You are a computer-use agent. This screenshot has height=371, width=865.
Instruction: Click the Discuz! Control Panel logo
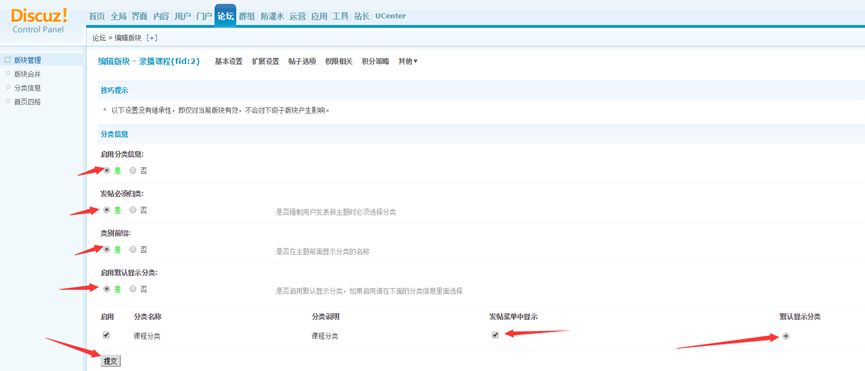pos(39,20)
